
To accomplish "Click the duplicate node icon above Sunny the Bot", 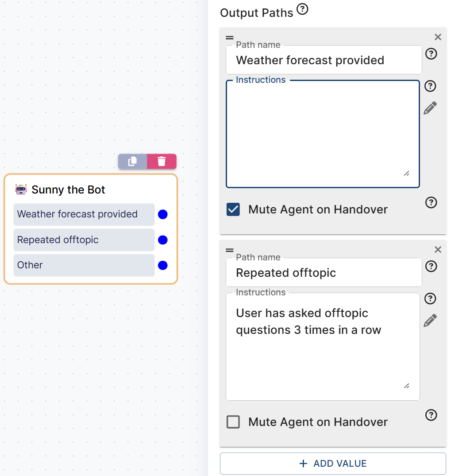I will tap(132, 162).
